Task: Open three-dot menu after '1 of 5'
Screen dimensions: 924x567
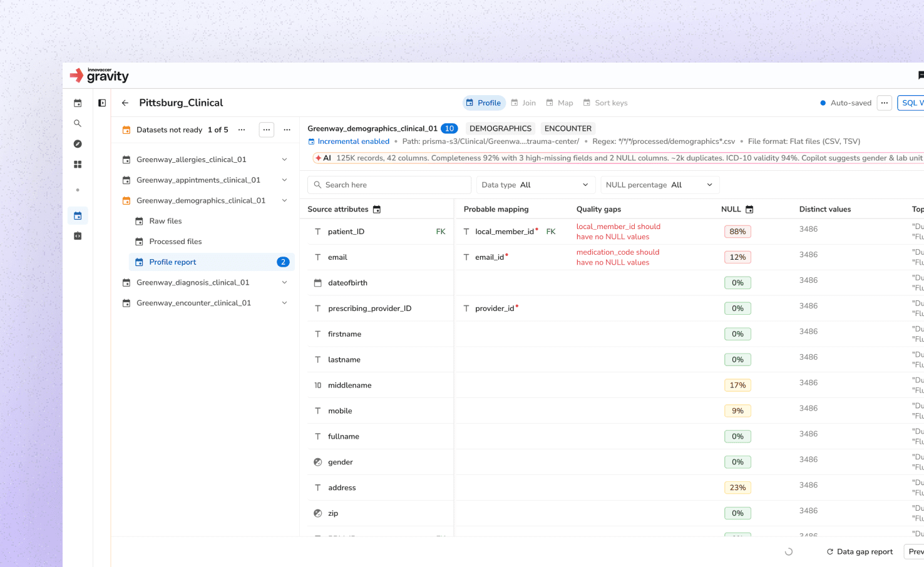Action: [242, 130]
